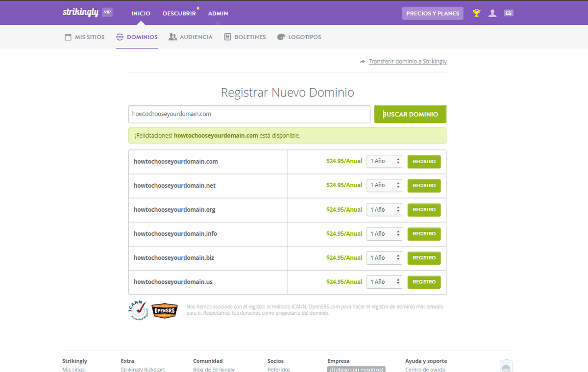Open footer link Referidos
Viewport: 588px width, 372px height.
tap(279, 369)
